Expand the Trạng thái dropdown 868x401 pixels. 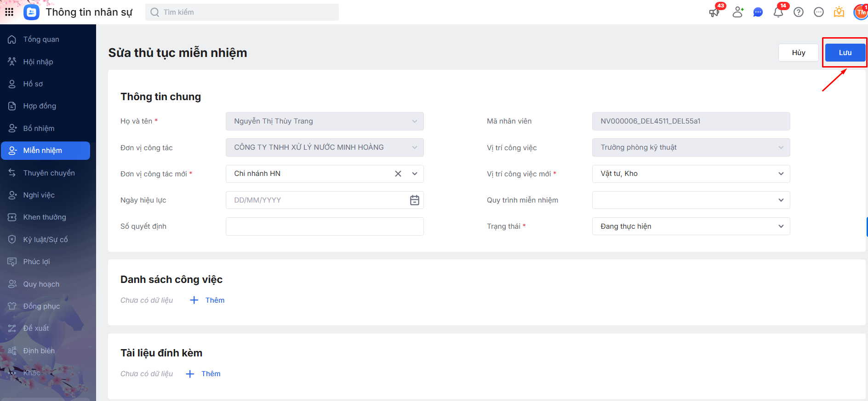click(x=781, y=226)
